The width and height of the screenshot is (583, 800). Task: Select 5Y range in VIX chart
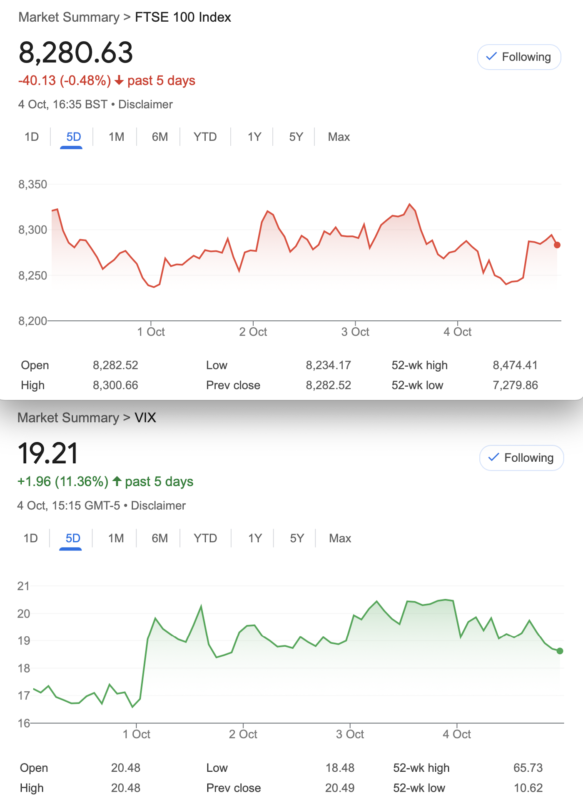point(297,538)
